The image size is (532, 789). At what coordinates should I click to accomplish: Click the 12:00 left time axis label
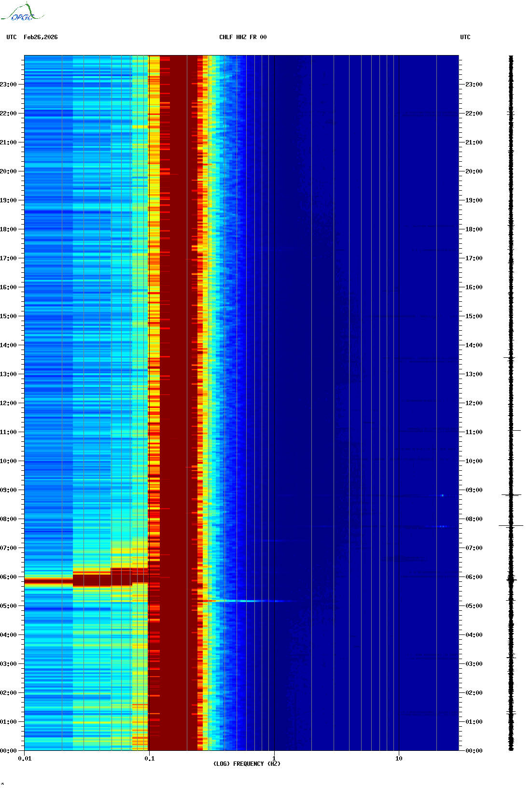(x=8, y=403)
